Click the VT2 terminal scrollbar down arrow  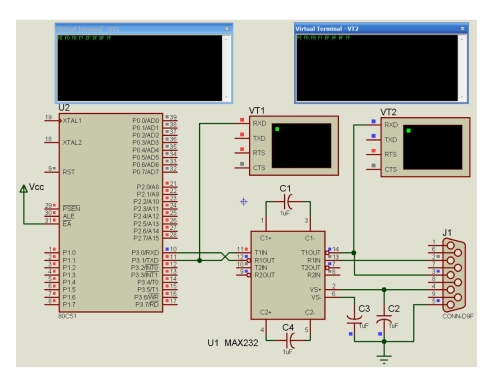pos(462,97)
